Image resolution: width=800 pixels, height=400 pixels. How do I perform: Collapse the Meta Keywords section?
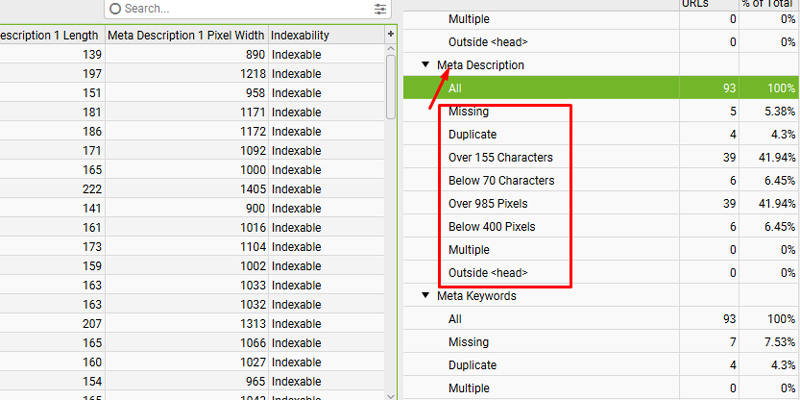click(424, 296)
